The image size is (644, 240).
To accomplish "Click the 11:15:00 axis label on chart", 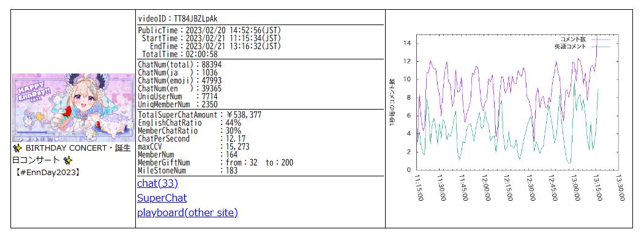I will (420, 187).
